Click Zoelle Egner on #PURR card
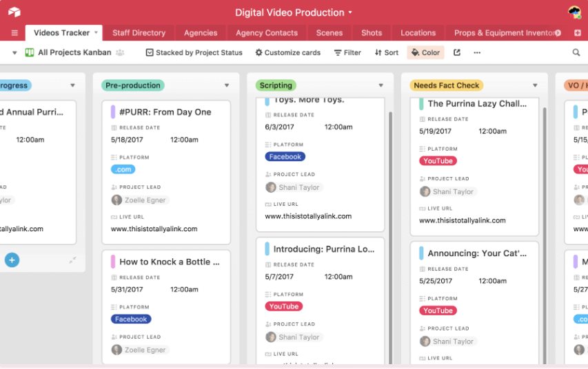The image size is (588, 369). 140,200
